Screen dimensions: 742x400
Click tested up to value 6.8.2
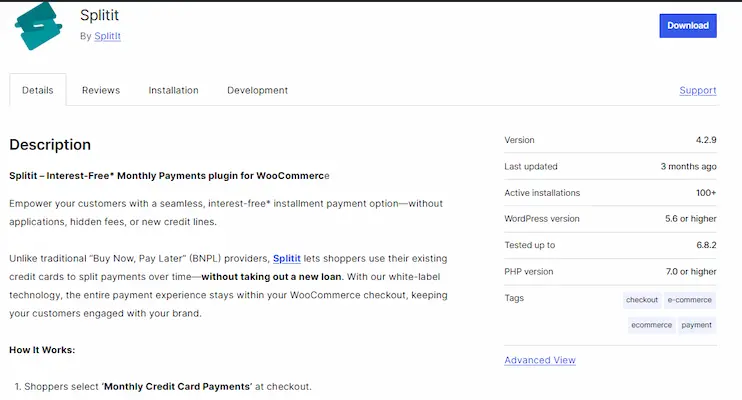pyautogui.click(x=706, y=245)
